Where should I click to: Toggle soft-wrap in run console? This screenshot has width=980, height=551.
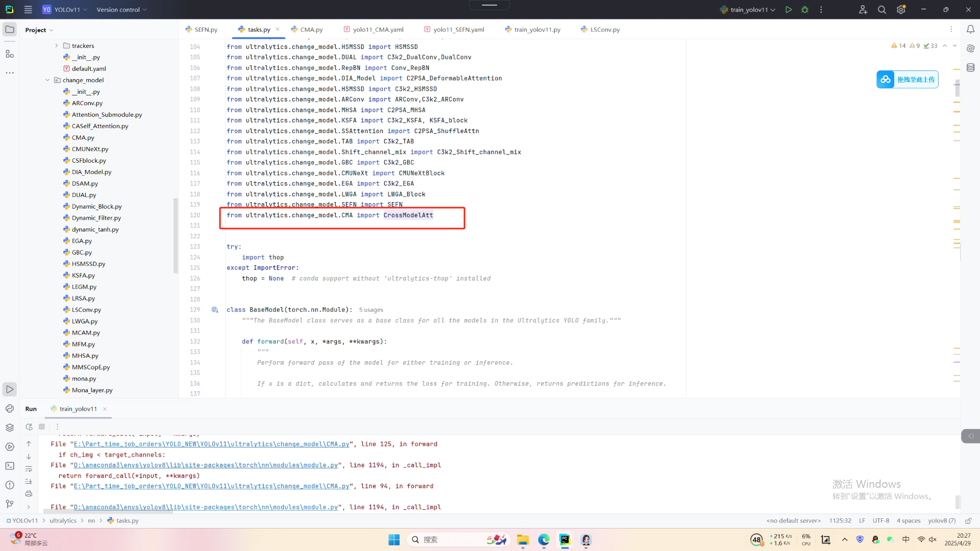(29, 469)
